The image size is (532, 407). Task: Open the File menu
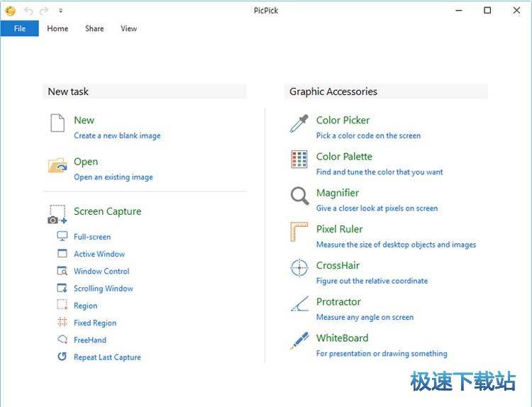coord(20,28)
